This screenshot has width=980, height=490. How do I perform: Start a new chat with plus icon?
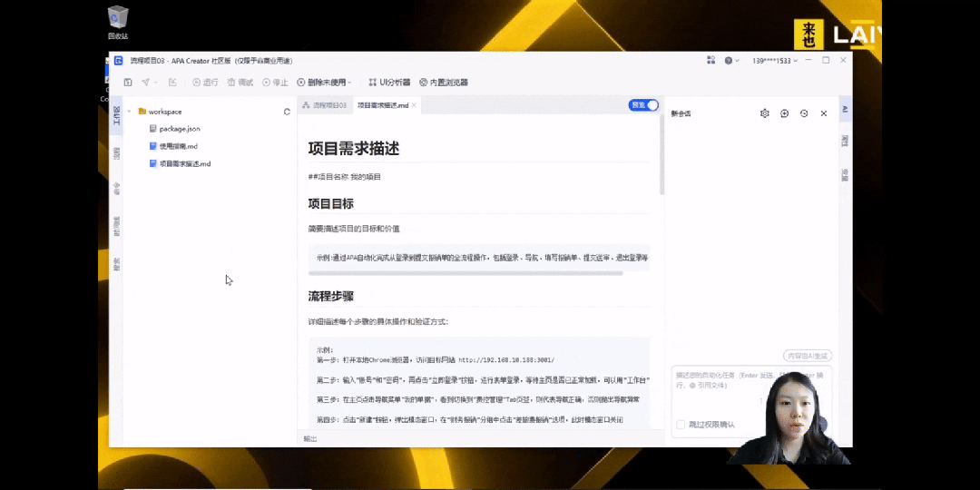pyautogui.click(x=784, y=113)
